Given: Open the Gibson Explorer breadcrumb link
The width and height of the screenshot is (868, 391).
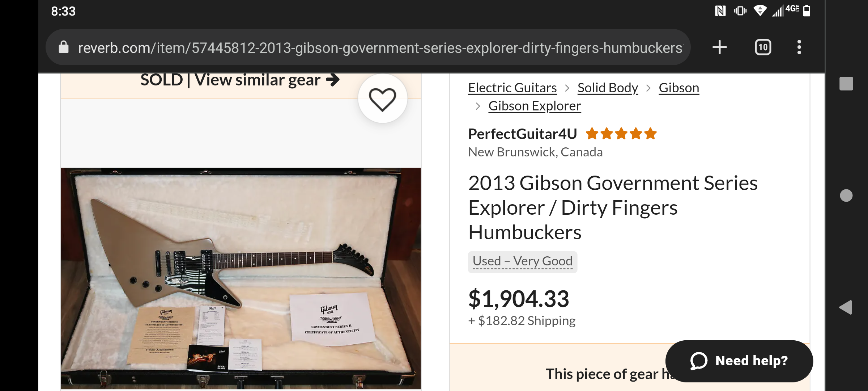Looking at the screenshot, I should coord(534,106).
